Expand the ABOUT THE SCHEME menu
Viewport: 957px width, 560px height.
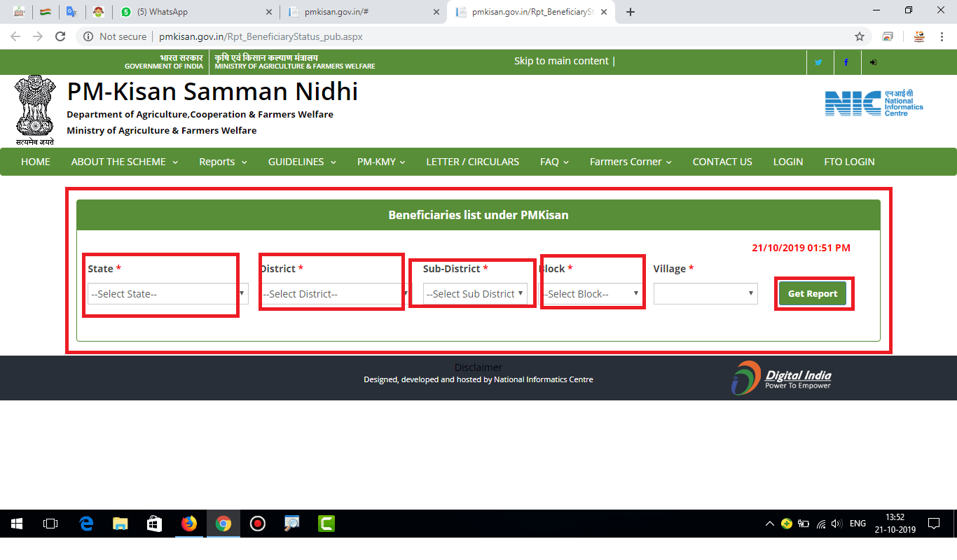click(x=125, y=162)
